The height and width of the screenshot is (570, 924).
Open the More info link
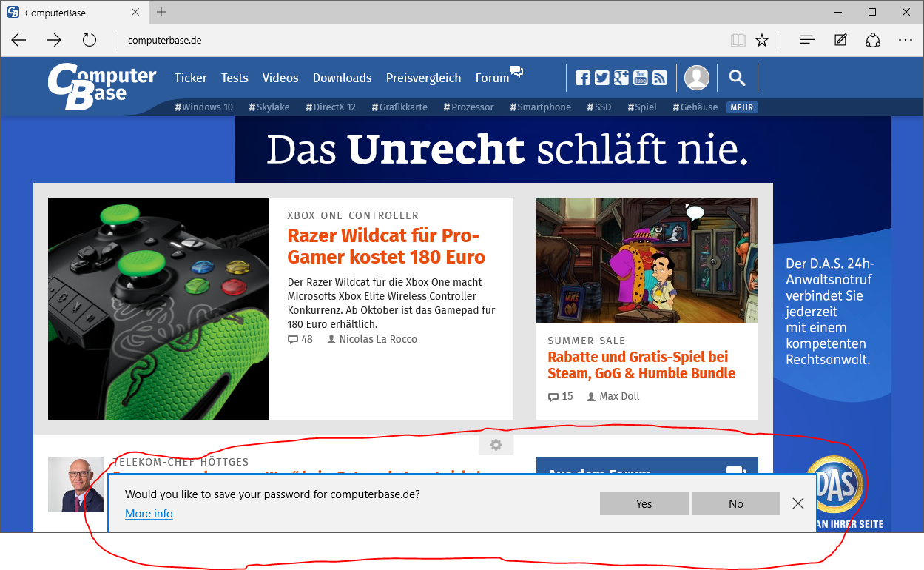[149, 514]
